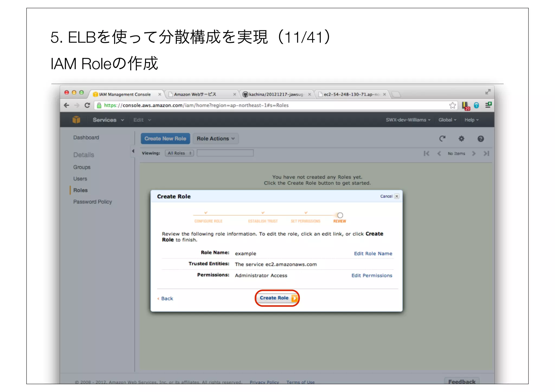
Task: Open the Services dropdown menu
Action: coord(108,120)
